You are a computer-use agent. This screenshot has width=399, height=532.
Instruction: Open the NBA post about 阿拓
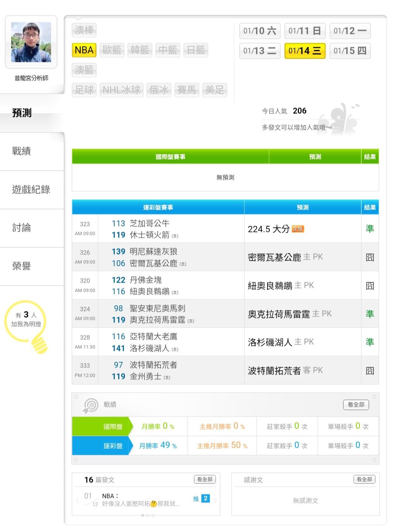[x=140, y=500]
